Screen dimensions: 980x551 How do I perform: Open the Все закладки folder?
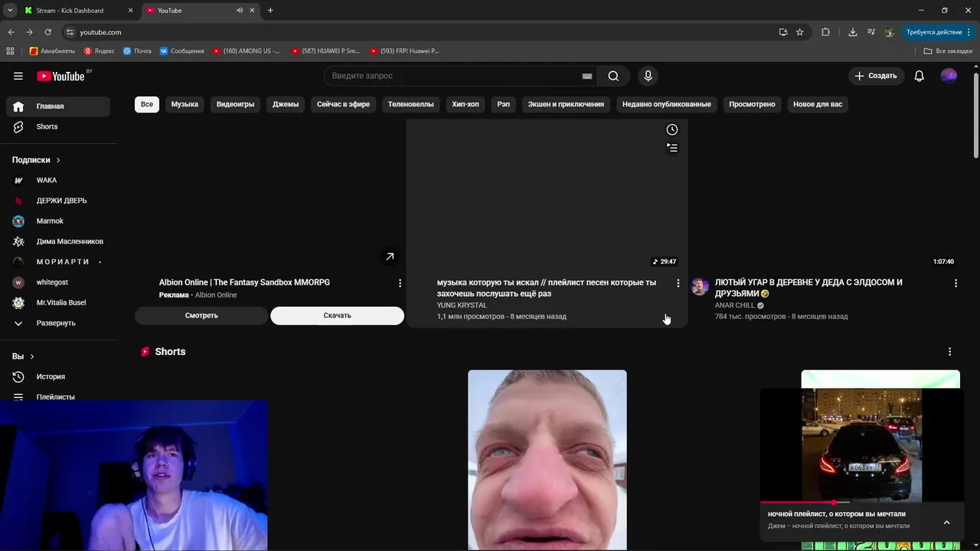pyautogui.click(x=948, y=51)
